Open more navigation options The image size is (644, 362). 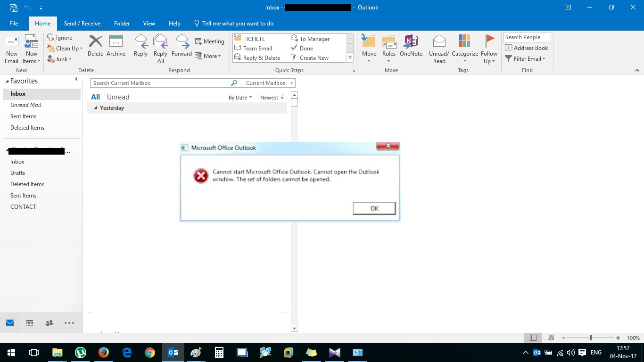tap(69, 323)
